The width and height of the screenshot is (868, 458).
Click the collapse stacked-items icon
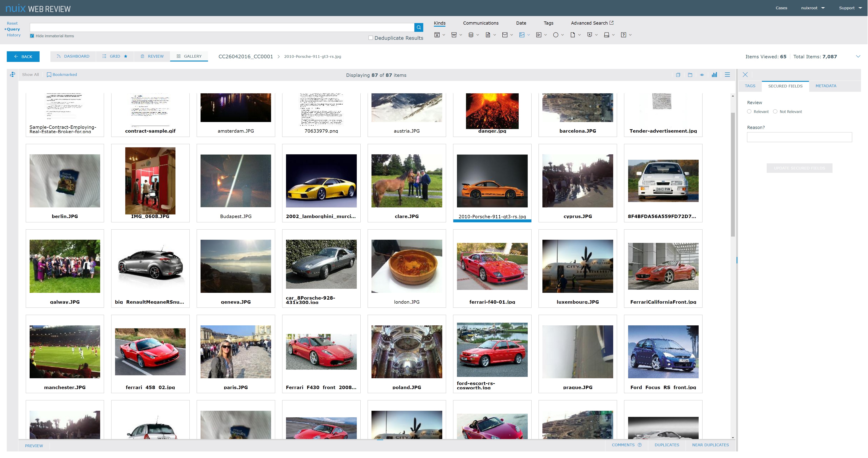pos(678,75)
